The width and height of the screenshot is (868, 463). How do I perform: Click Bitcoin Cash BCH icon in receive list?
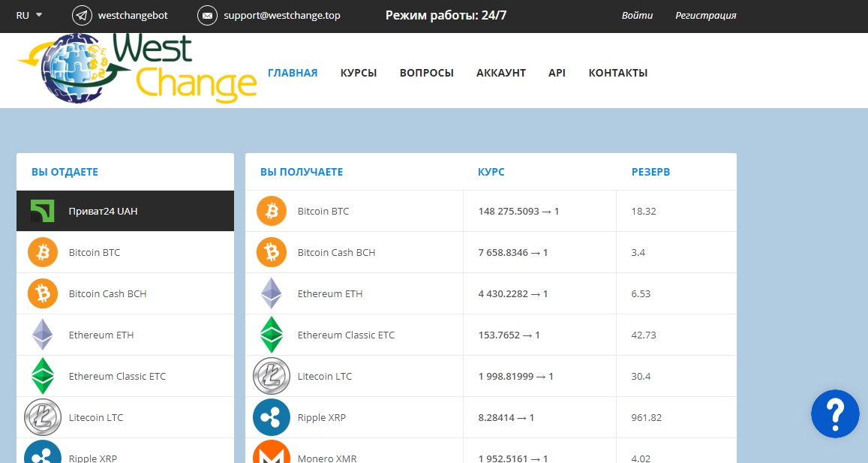click(272, 253)
